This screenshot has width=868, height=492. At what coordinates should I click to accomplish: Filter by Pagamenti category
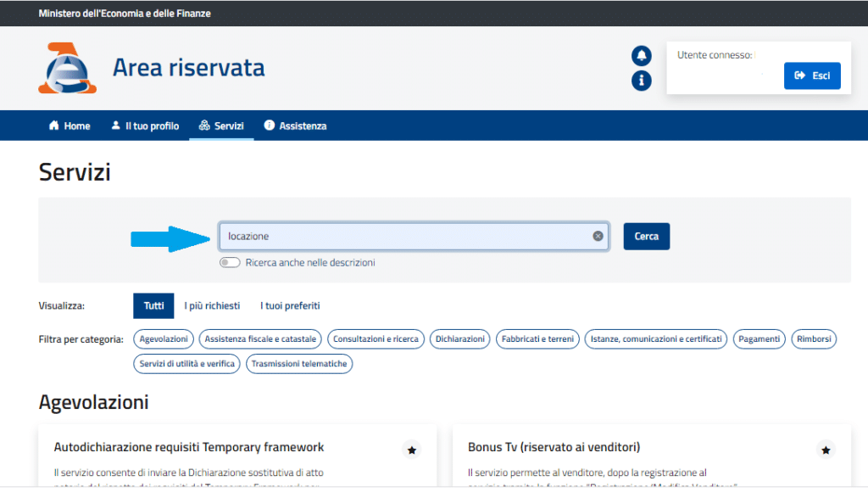click(759, 339)
